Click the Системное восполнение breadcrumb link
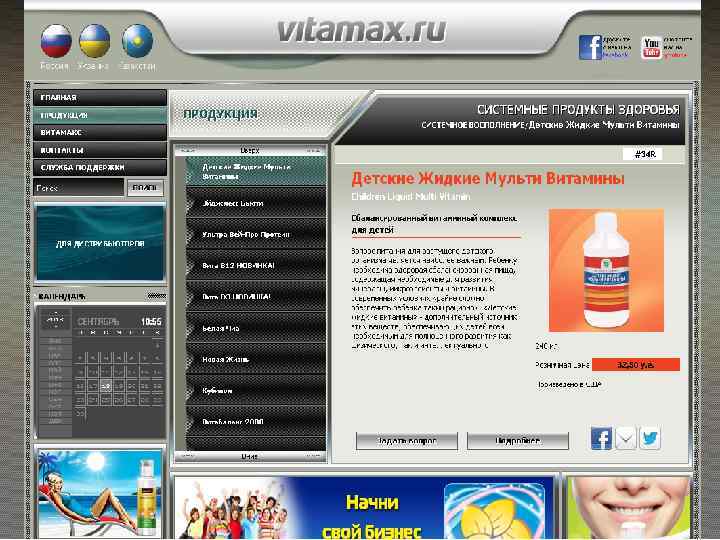The height and width of the screenshot is (540, 720). click(473, 125)
